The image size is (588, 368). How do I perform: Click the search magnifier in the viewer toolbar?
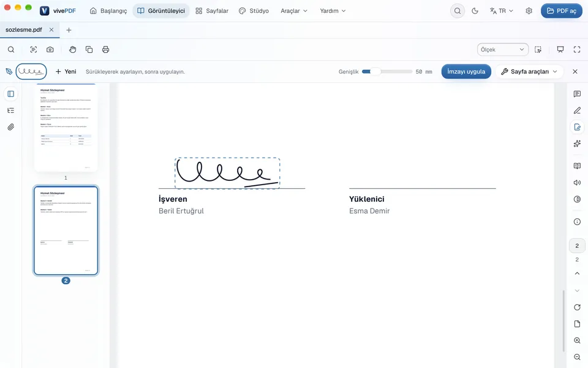[x=11, y=50]
